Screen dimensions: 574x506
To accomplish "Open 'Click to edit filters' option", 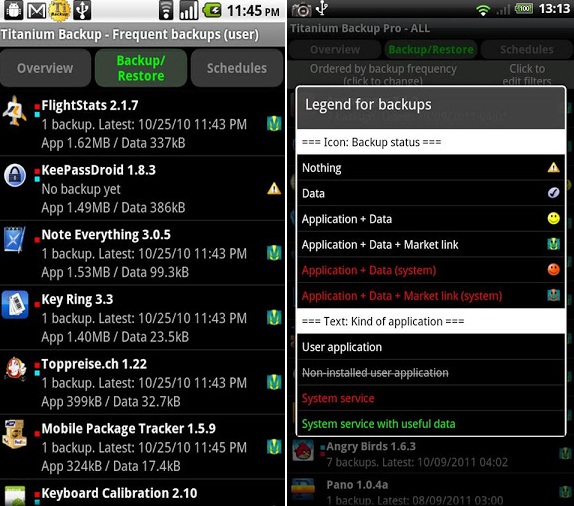I will pyautogui.click(x=527, y=74).
